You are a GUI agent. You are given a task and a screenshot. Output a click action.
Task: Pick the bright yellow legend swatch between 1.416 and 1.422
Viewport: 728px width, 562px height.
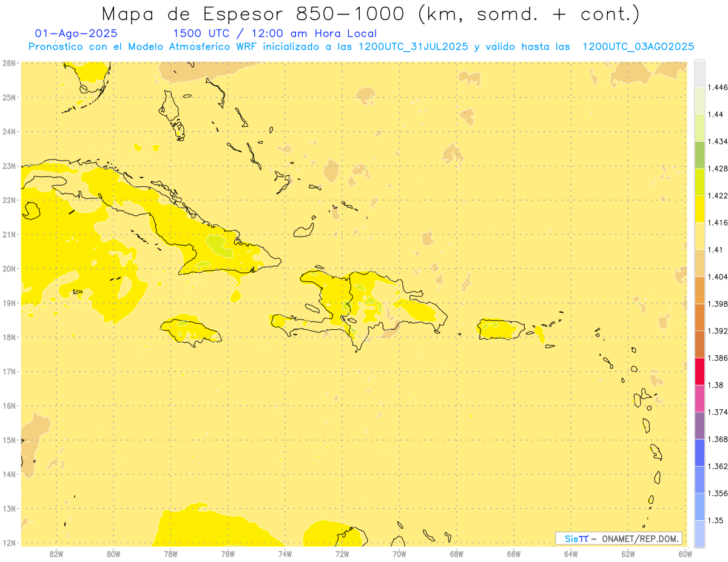coord(699,209)
